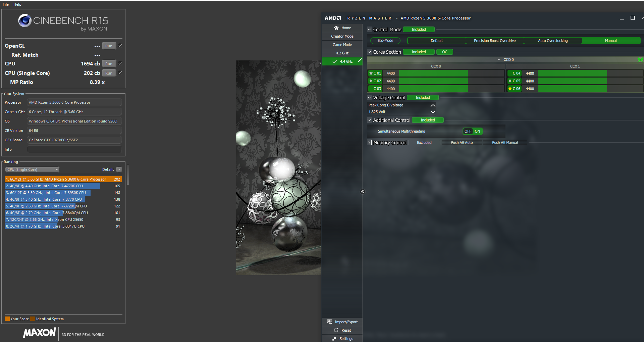Toggle the CPU (Single Core) checkbox
The image size is (644, 342).
coord(120,73)
